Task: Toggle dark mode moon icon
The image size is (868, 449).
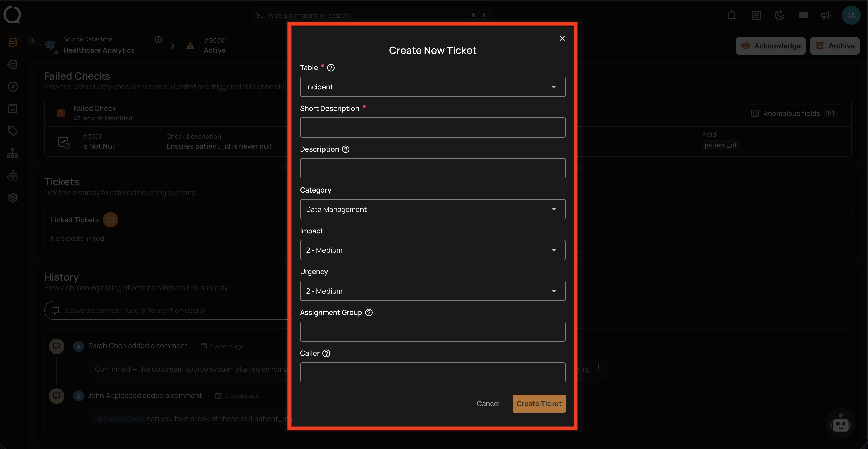Action: (780, 15)
